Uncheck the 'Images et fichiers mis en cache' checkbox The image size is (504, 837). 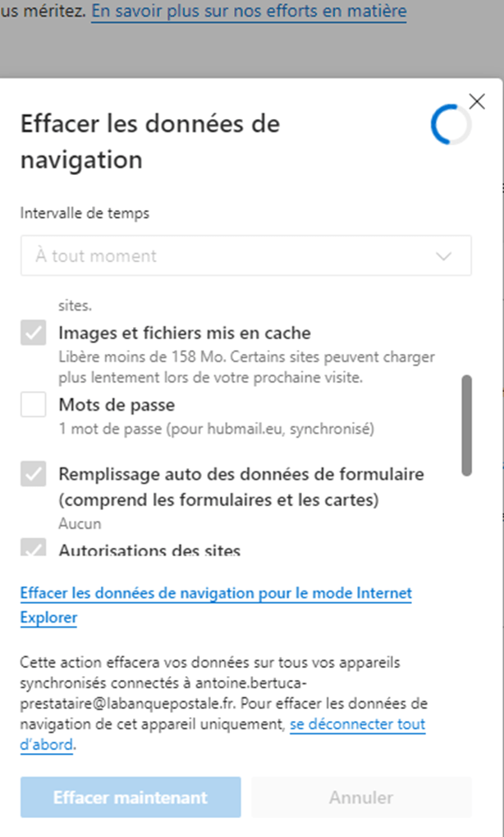tap(34, 333)
